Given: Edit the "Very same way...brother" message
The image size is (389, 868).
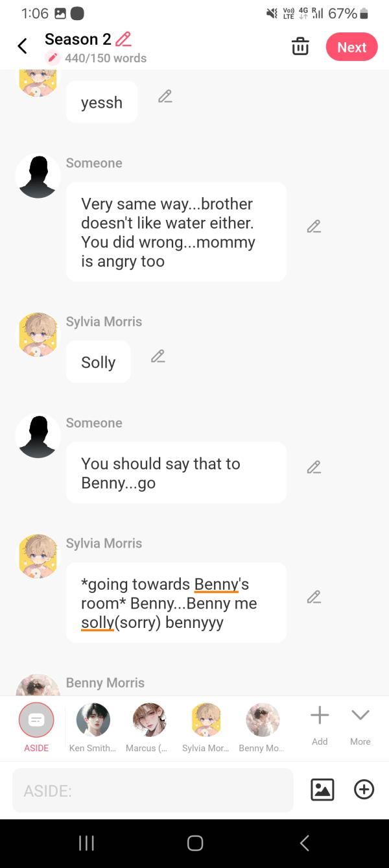Looking at the screenshot, I should 314,226.
